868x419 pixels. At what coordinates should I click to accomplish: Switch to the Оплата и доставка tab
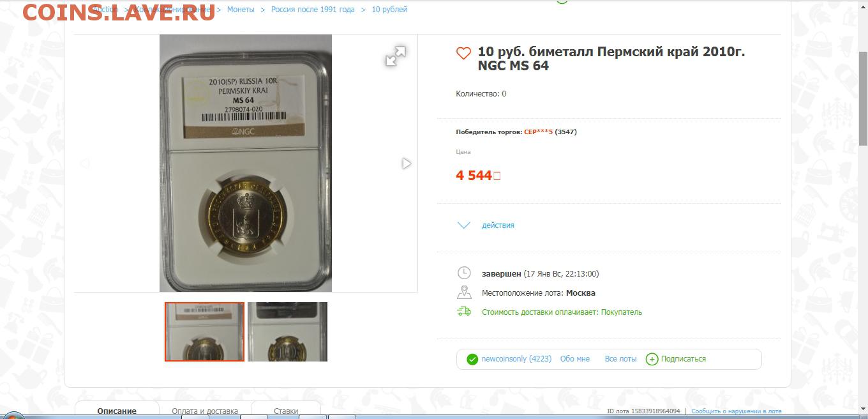click(x=205, y=411)
